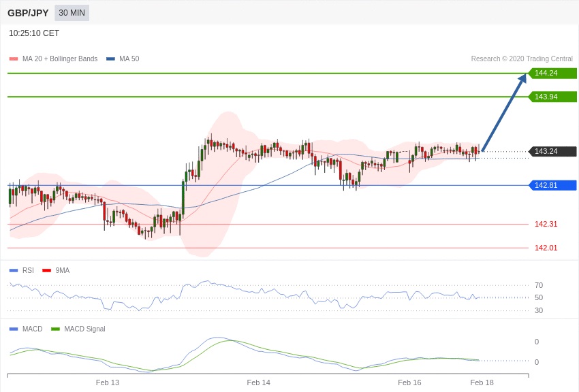
Task: Click the Feb 14 date axis label
Action: point(258,382)
